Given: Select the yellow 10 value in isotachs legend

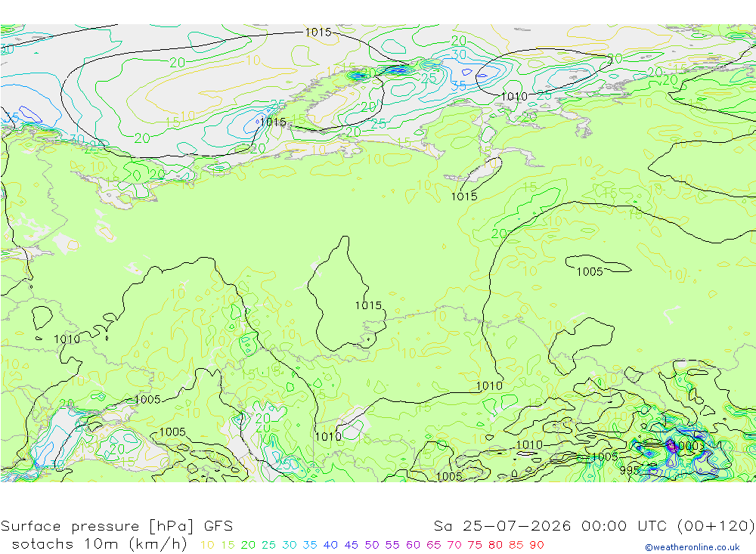Looking at the screenshot, I should point(207,546).
